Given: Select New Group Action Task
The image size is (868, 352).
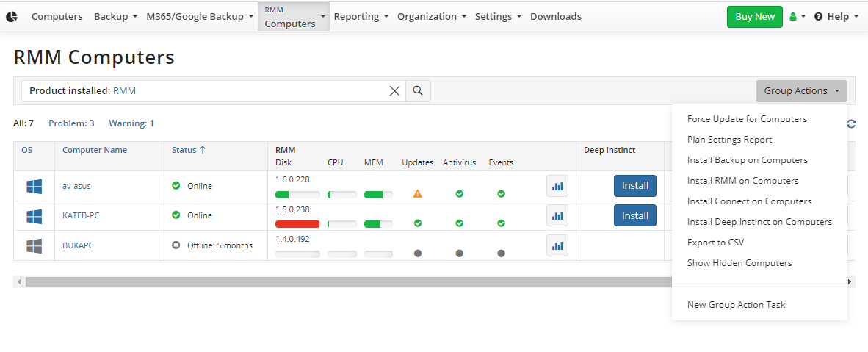Looking at the screenshot, I should coord(736,305).
